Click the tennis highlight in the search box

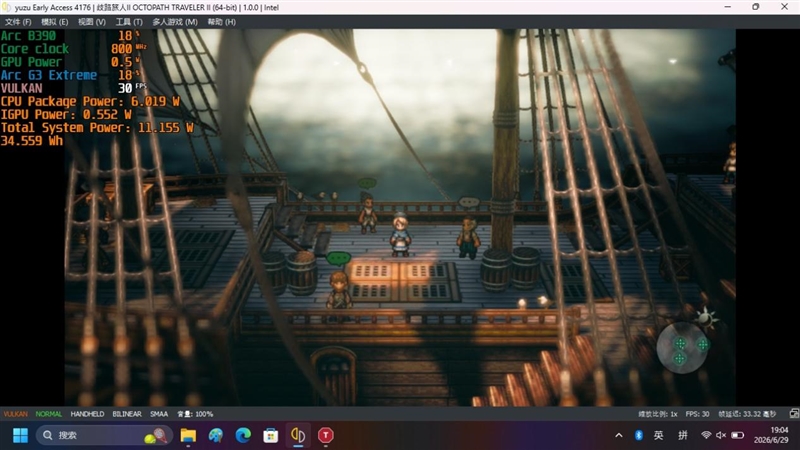(156, 436)
